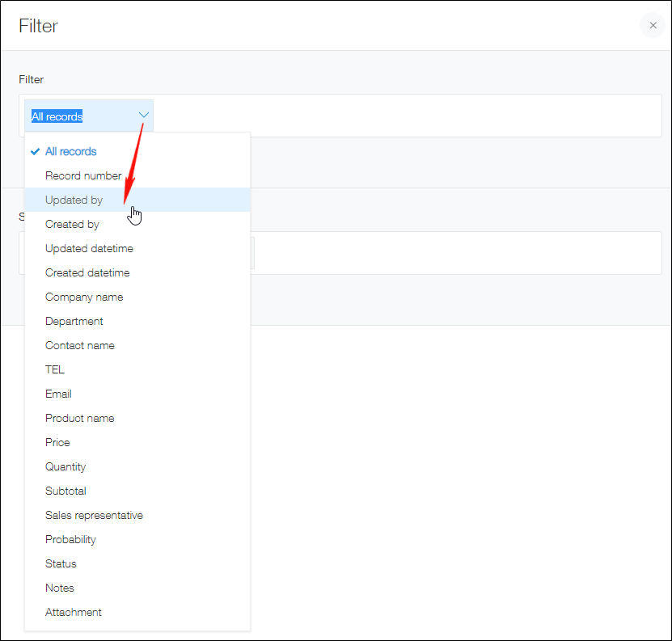Image resolution: width=672 pixels, height=641 pixels.
Task: Click the checkmark beside All records
Action: [x=35, y=151]
